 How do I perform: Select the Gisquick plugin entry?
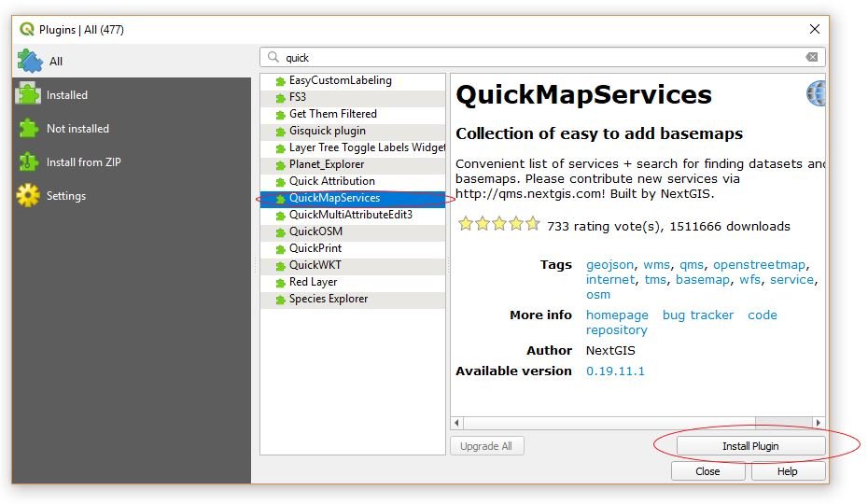tap(353, 131)
